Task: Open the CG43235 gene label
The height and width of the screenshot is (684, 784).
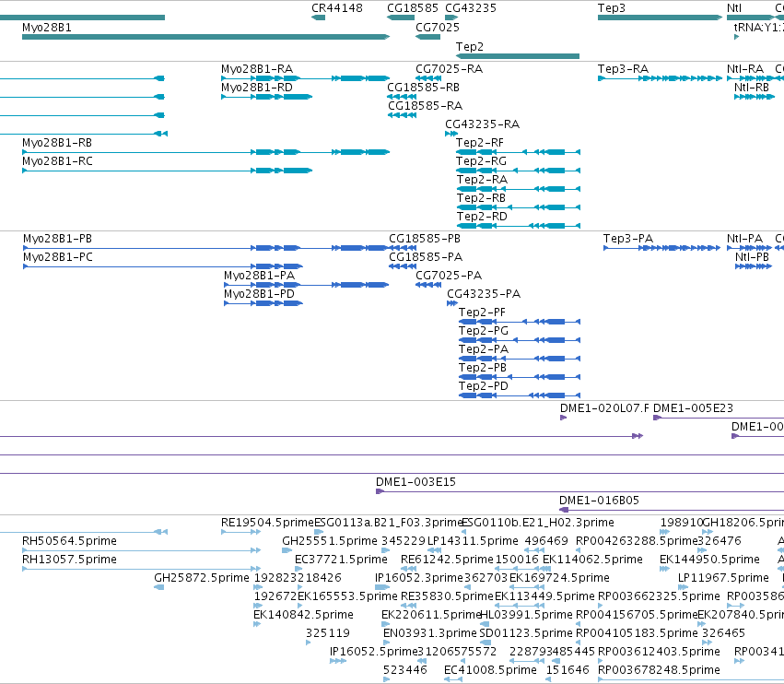Action: 471,8
